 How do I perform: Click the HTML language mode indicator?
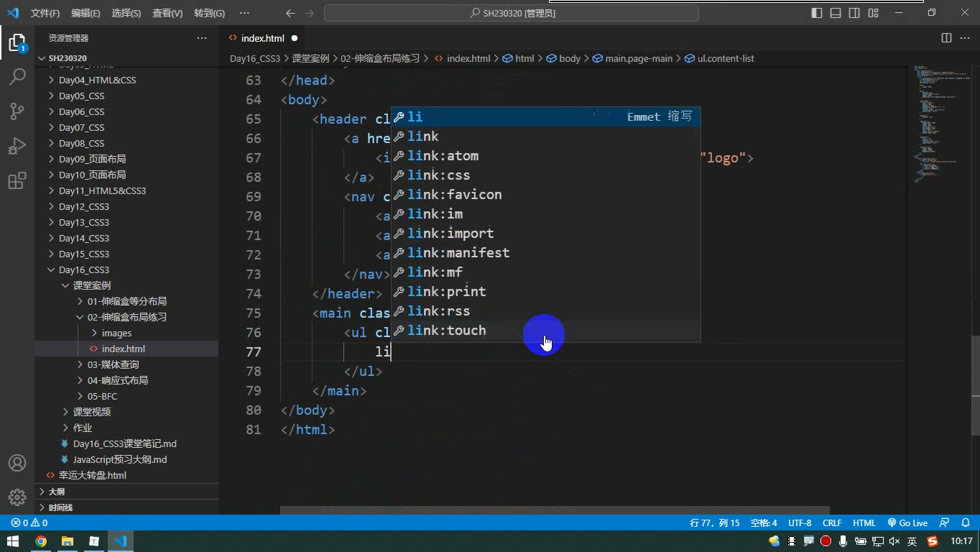click(864, 523)
